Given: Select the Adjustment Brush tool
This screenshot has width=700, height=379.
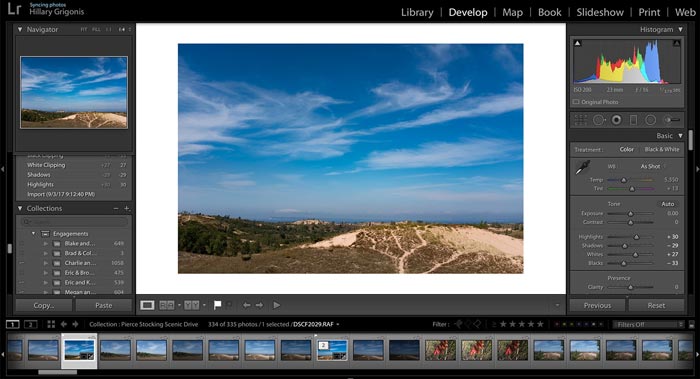Looking at the screenshot, I should [671, 120].
